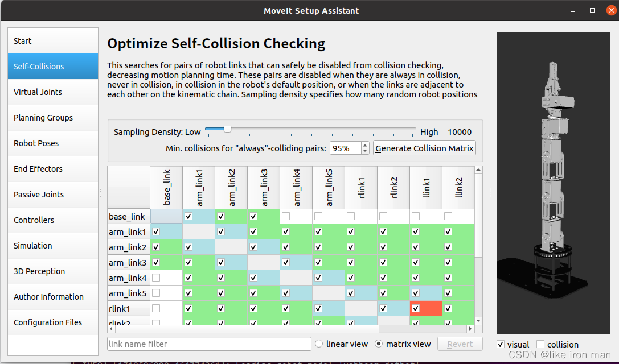Open Planning Groups section

pos(53,118)
